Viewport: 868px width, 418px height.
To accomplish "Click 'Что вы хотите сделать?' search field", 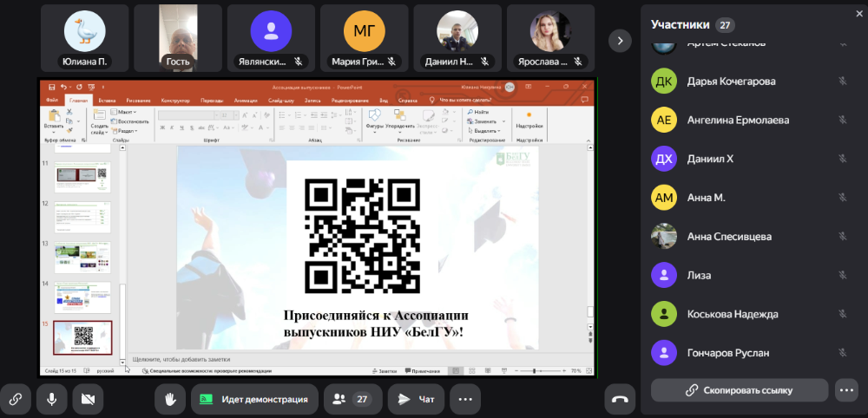I will click(464, 101).
